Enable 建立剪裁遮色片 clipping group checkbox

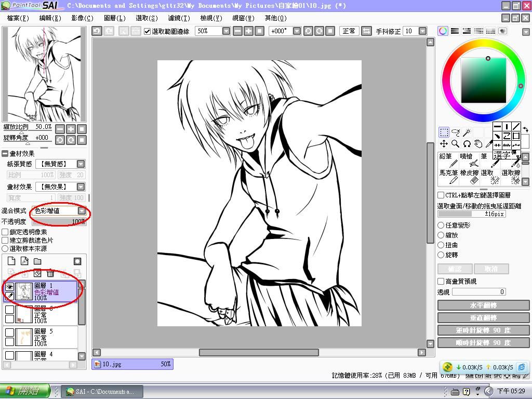(x=5, y=240)
